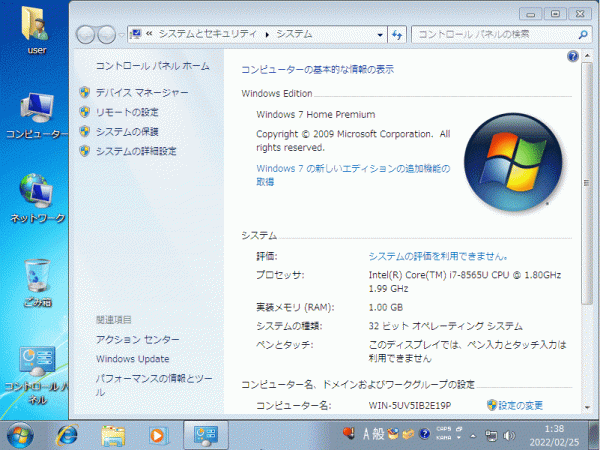
Task: Select the ネットワーク desktop icon
Action: pos(37,198)
